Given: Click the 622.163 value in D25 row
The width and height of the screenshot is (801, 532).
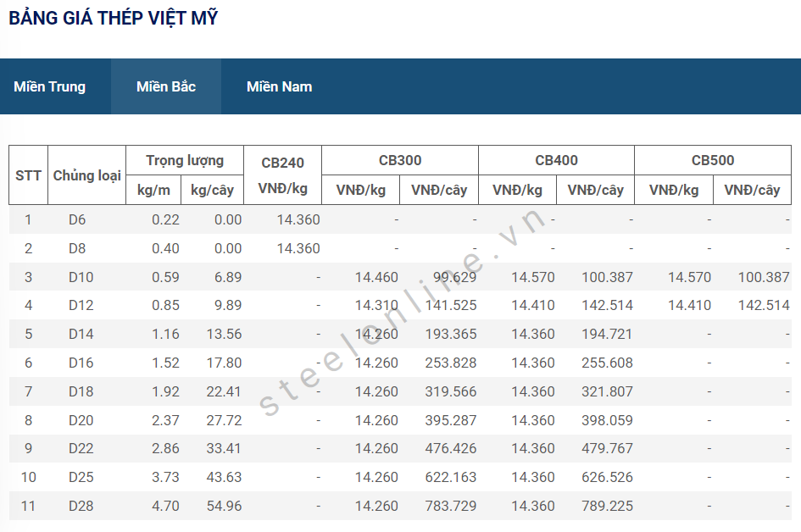Looking at the screenshot, I should click(451, 478).
